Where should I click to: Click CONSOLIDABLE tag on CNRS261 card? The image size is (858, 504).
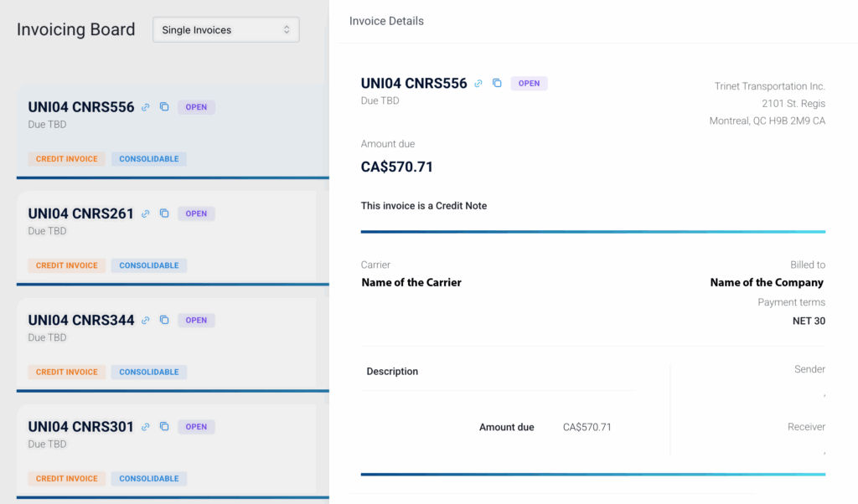pos(149,265)
